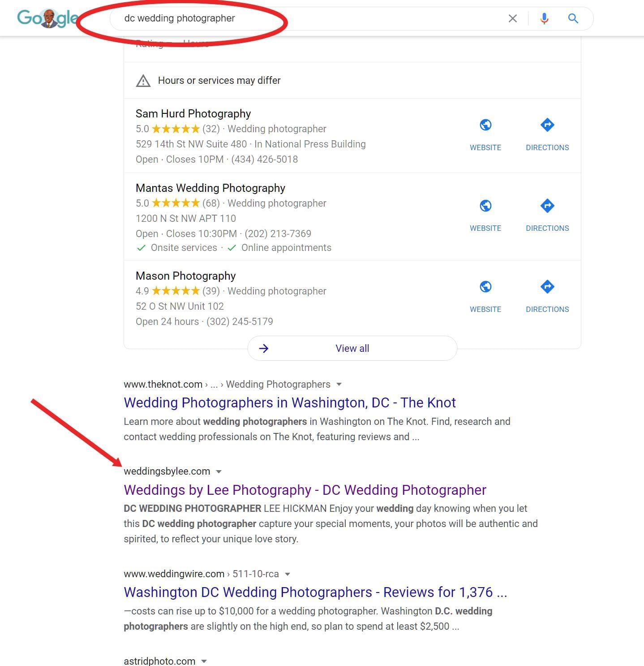Open Mason Photography website globe icon

coord(485,286)
